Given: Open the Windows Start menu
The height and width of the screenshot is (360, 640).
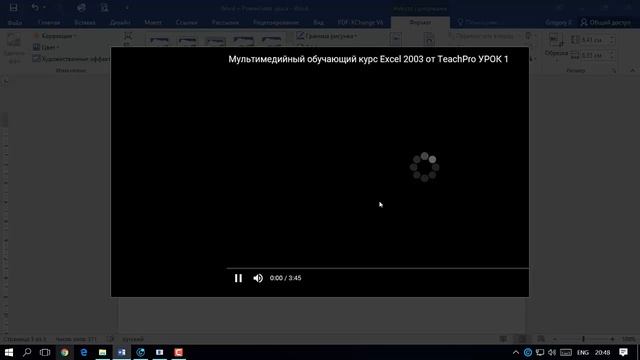Looking at the screenshot, I should (x=9, y=352).
